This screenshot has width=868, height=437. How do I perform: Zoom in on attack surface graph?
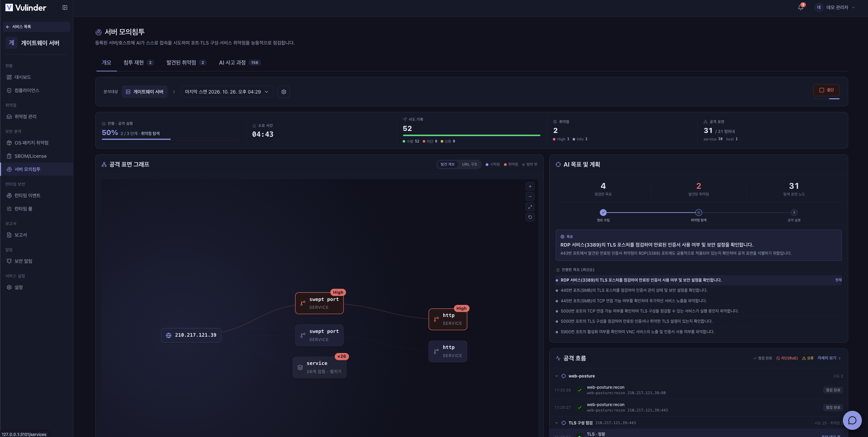click(x=530, y=186)
